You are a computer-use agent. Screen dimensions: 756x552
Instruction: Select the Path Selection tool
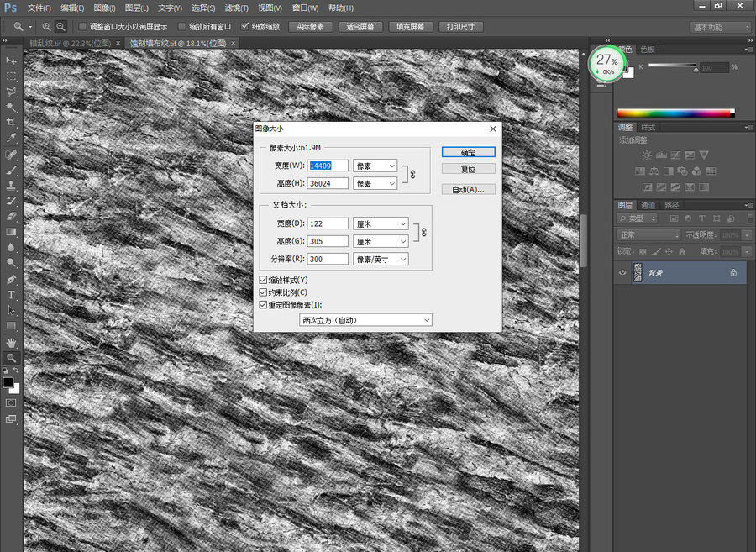coord(11,311)
